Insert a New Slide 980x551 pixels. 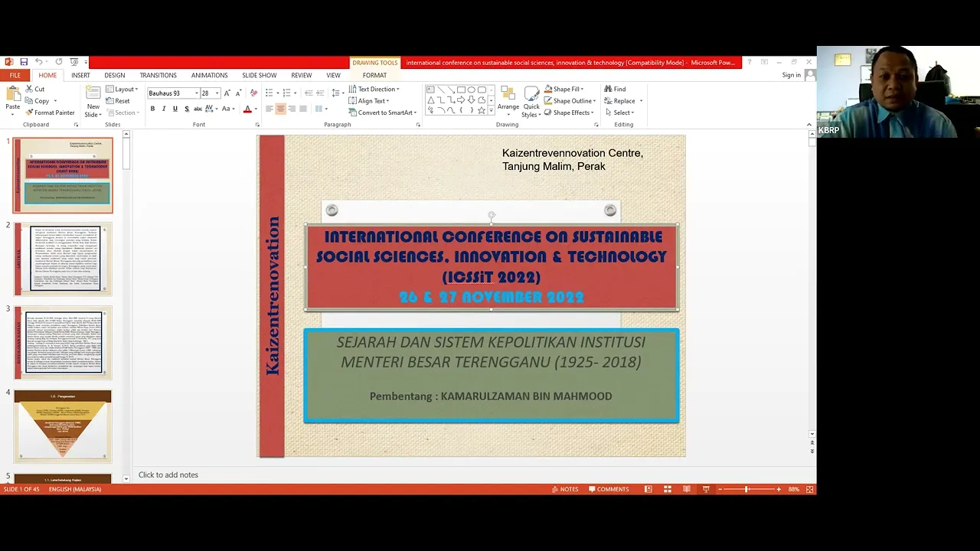click(93, 100)
